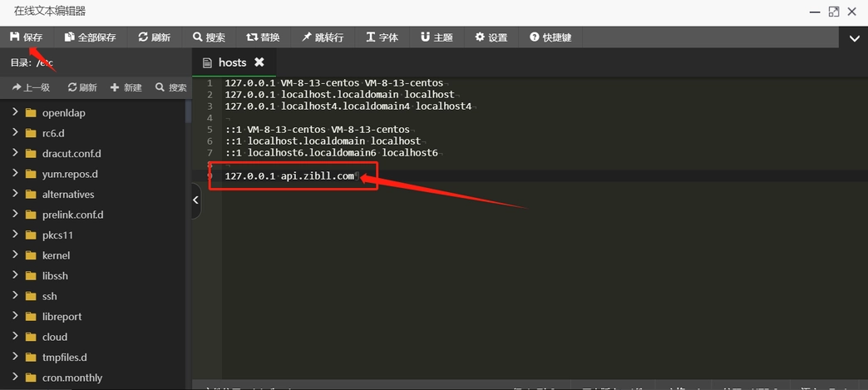Open the Replace (替换) tool
The image size is (868, 390).
[x=263, y=37]
